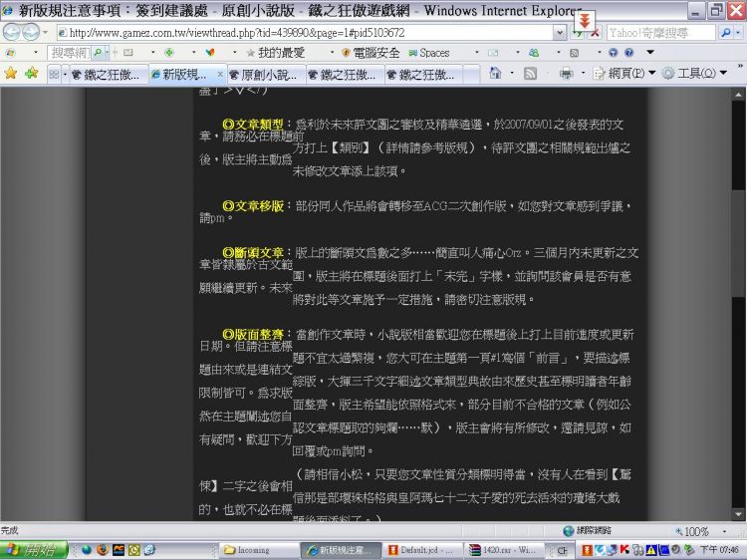Click the Add to Favorites icon
Screen dimensions: 747x560
[x=32, y=74]
